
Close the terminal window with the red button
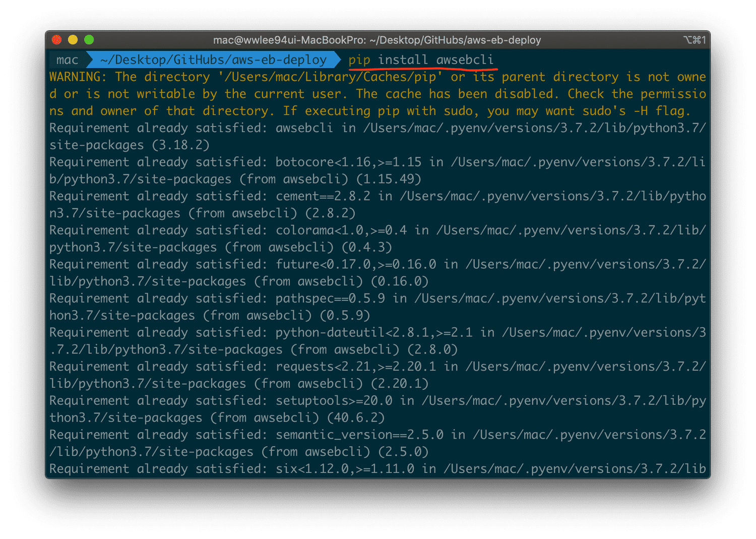pyautogui.click(x=57, y=40)
